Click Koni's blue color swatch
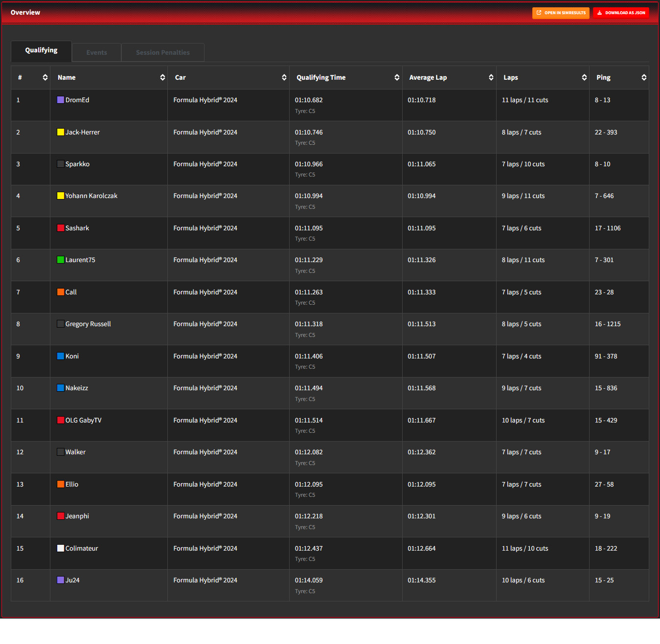The image size is (660, 644). click(61, 356)
